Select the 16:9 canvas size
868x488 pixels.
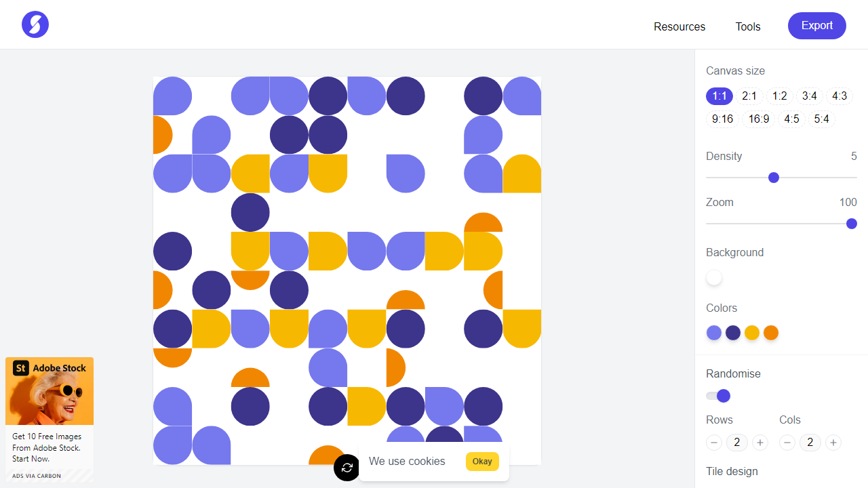coord(758,119)
